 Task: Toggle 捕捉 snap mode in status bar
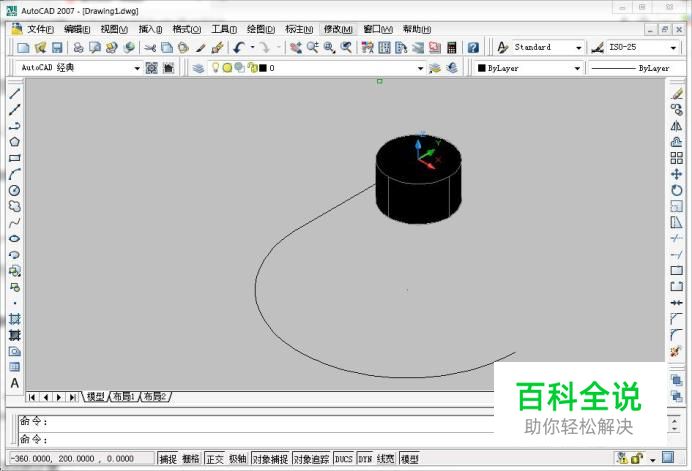click(x=168, y=459)
